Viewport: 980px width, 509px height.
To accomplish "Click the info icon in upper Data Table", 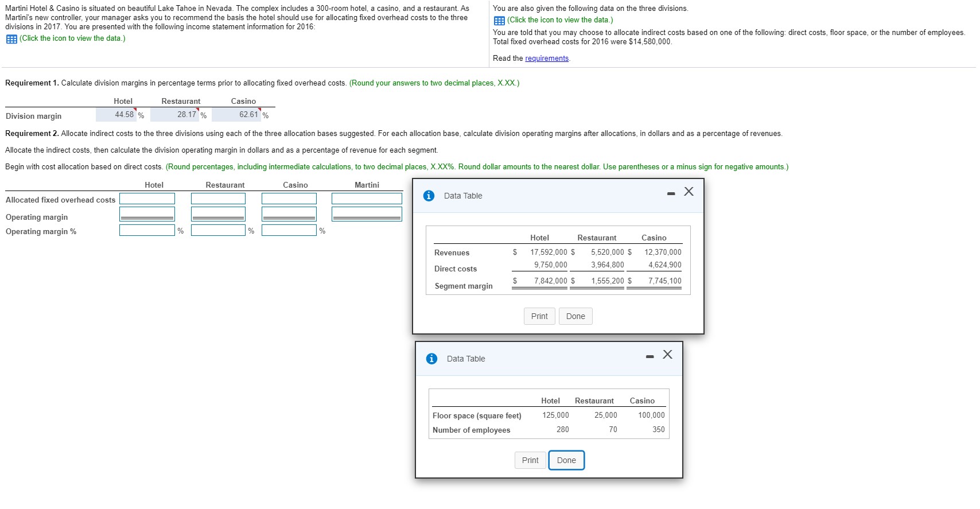I will tap(429, 196).
